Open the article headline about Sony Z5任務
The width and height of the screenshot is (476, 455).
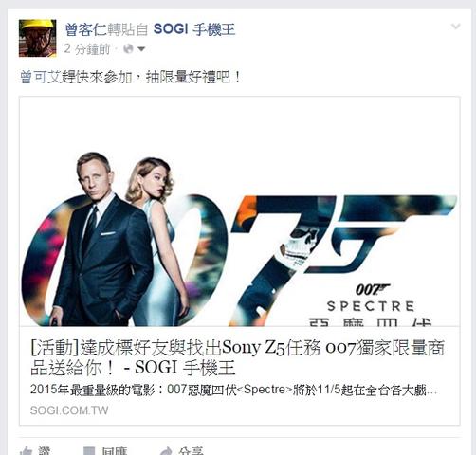coord(238,357)
